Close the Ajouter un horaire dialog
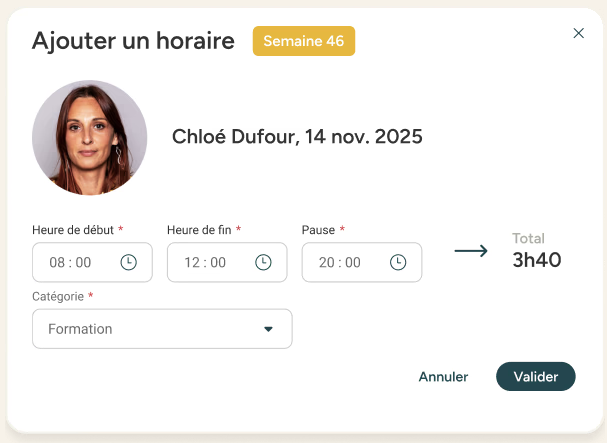Viewport: 607px width, 443px height. (578, 33)
